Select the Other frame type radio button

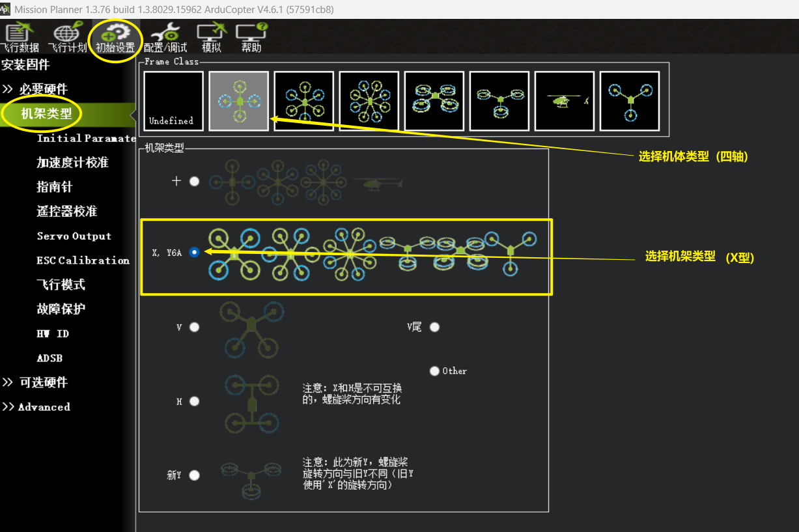click(434, 371)
